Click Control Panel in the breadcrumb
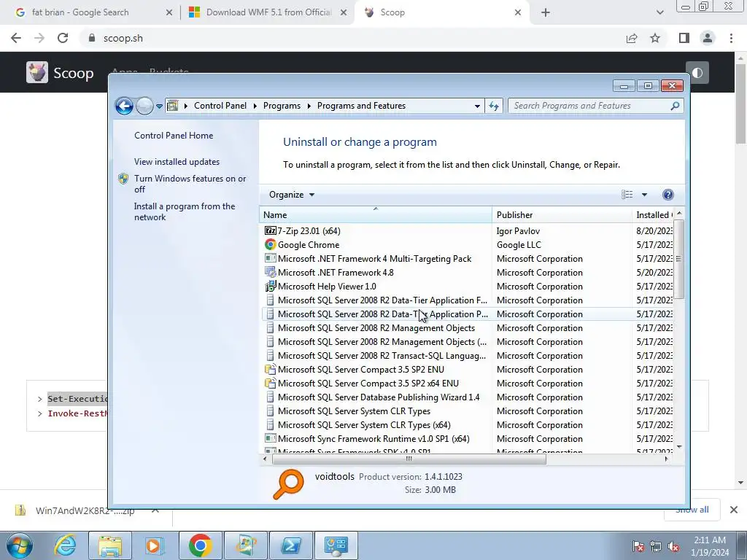The image size is (747, 560). pyautogui.click(x=220, y=106)
